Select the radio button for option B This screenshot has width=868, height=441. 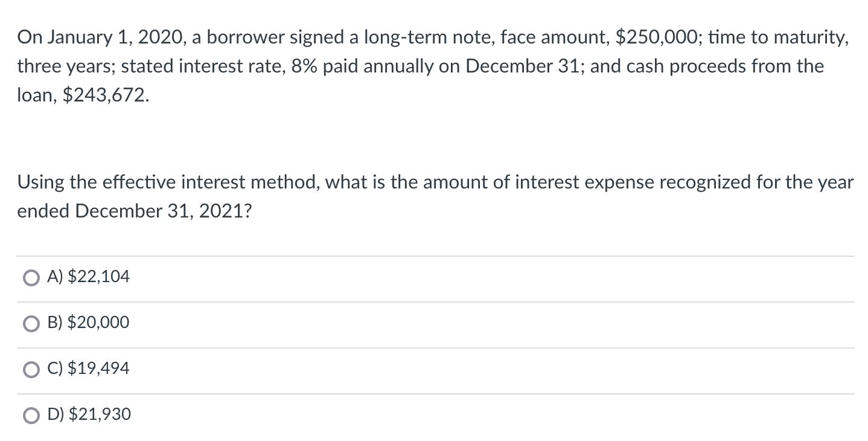coord(30,323)
